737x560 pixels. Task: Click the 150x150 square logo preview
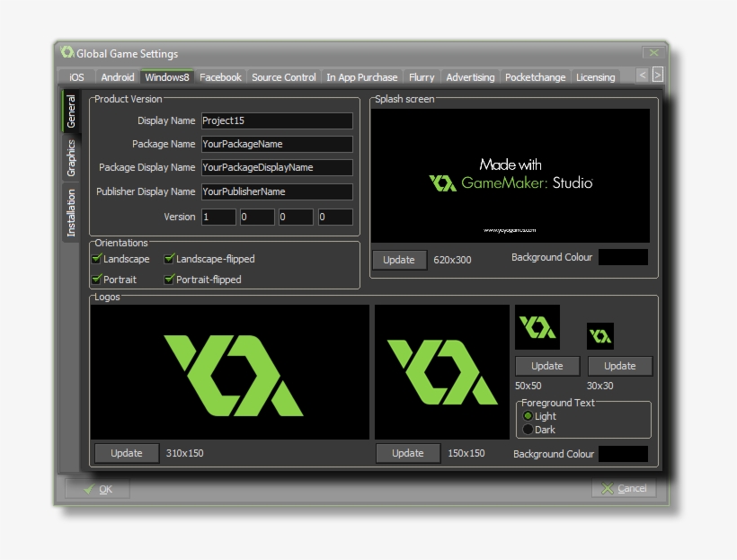(x=442, y=372)
